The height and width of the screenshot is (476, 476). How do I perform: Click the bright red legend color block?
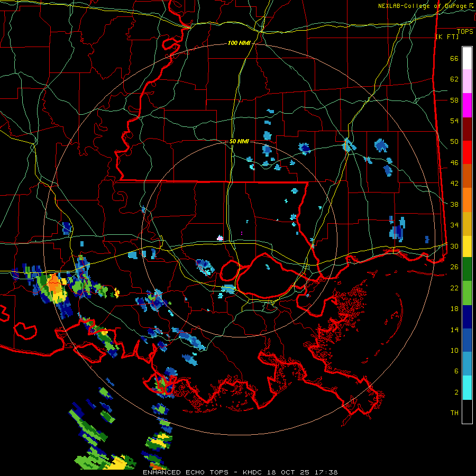[467, 152]
